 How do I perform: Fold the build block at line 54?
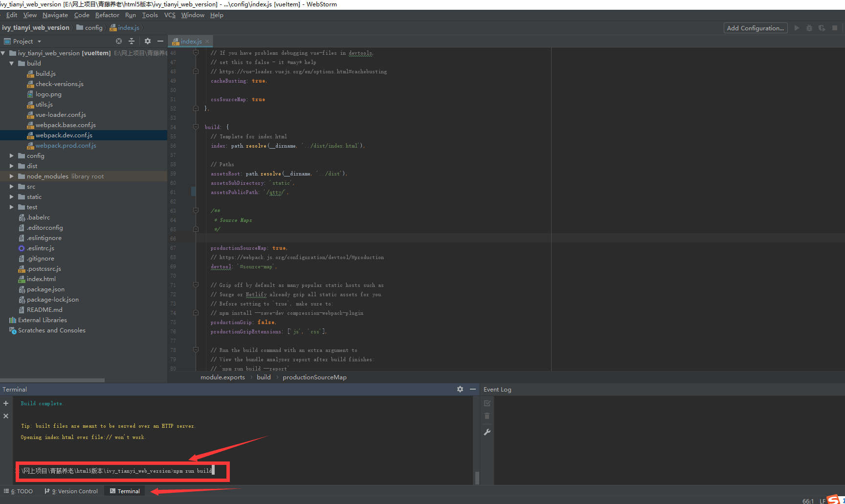coord(196,127)
